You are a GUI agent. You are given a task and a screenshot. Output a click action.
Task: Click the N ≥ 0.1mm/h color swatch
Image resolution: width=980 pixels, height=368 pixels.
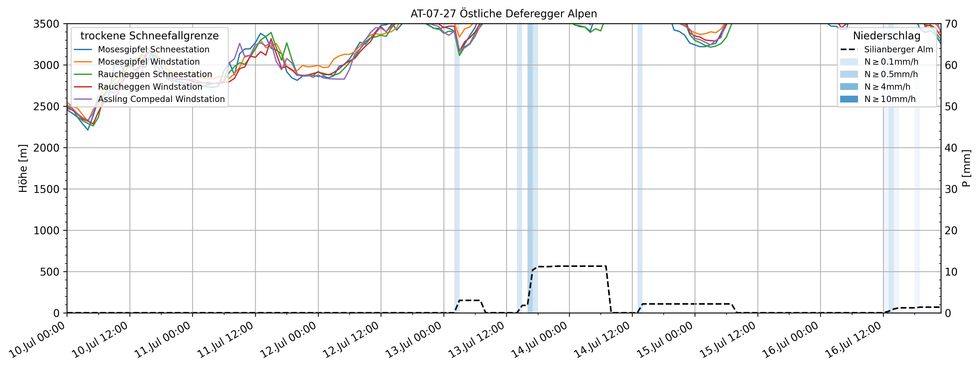click(849, 62)
